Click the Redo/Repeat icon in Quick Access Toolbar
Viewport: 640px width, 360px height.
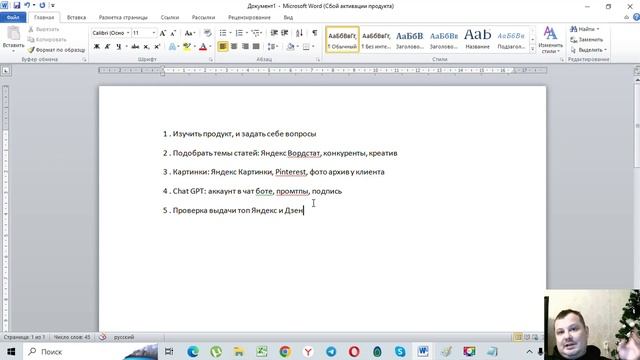coord(42,5)
